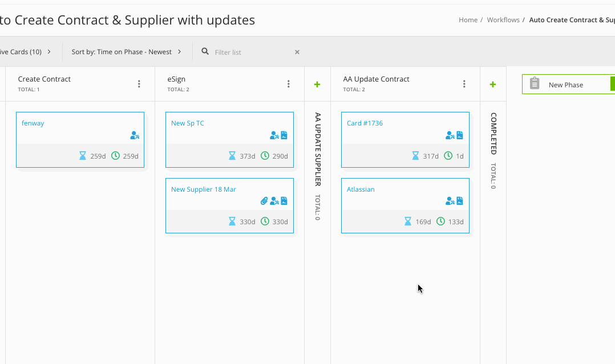Go to Home in the breadcrumb
615x364 pixels.
coord(468,20)
